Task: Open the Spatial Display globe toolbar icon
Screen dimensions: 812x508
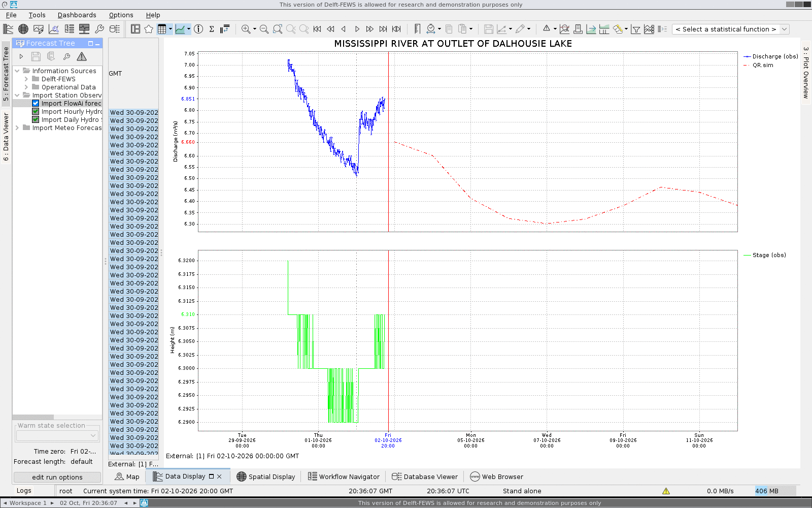Action: coord(23,29)
